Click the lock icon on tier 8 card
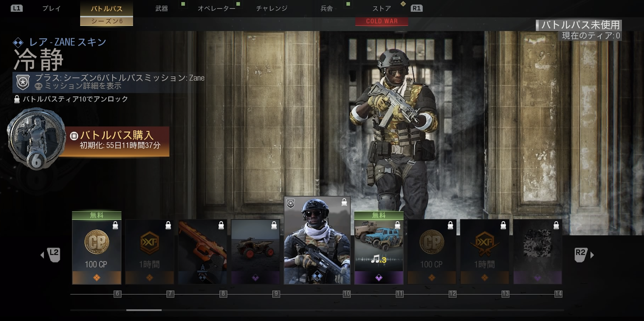Image resolution: width=644 pixels, height=321 pixels. (221, 226)
